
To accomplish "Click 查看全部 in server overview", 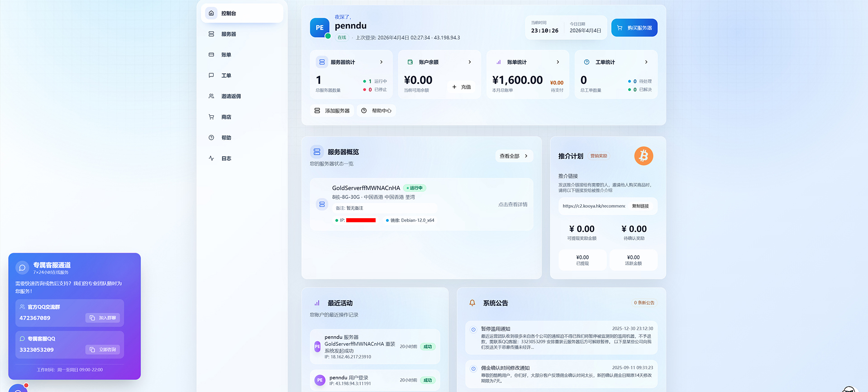I will (x=514, y=156).
